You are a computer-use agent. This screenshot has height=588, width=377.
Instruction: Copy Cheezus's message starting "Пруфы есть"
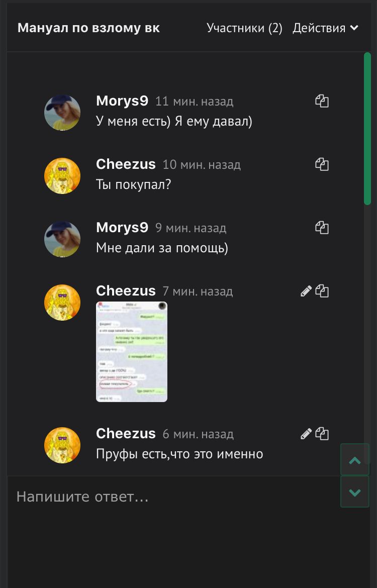pyautogui.click(x=322, y=434)
